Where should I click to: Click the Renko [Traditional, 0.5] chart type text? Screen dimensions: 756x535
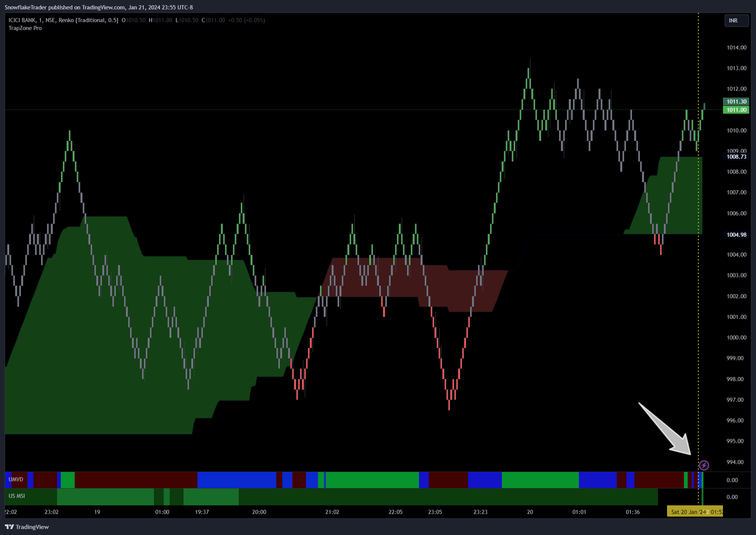[88, 20]
